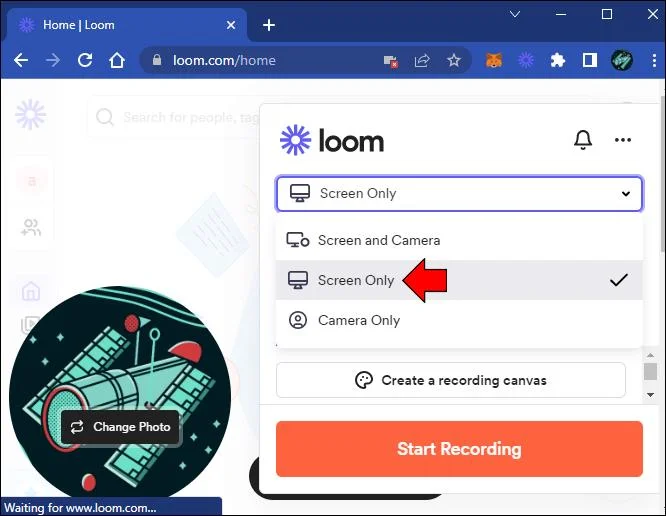Open the MetaMask fox extension
This screenshot has width=666, height=516.
point(494,60)
